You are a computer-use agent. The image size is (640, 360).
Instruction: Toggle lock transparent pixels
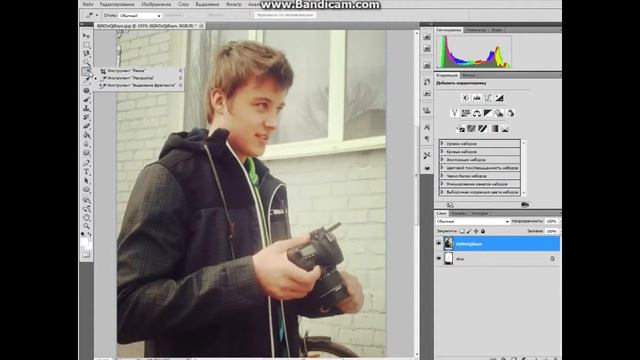point(462,231)
